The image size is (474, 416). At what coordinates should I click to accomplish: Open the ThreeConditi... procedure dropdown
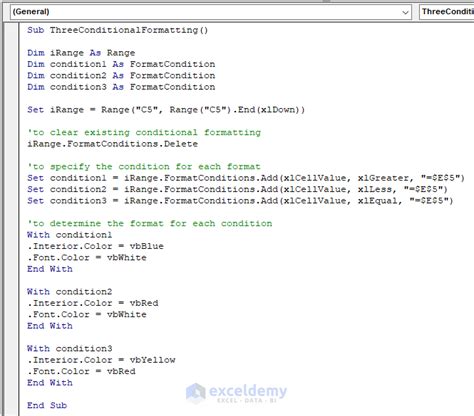[x=446, y=12]
